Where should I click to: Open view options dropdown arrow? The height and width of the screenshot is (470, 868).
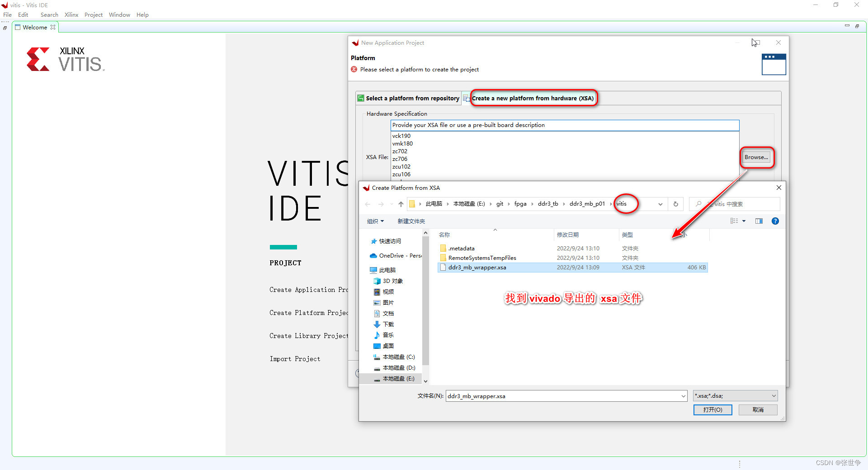click(744, 221)
